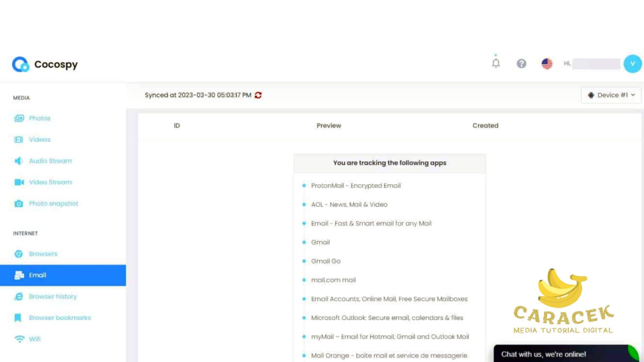Image resolution: width=644 pixels, height=362 pixels.
Task: Open the Video Stream section
Action: coord(50,182)
